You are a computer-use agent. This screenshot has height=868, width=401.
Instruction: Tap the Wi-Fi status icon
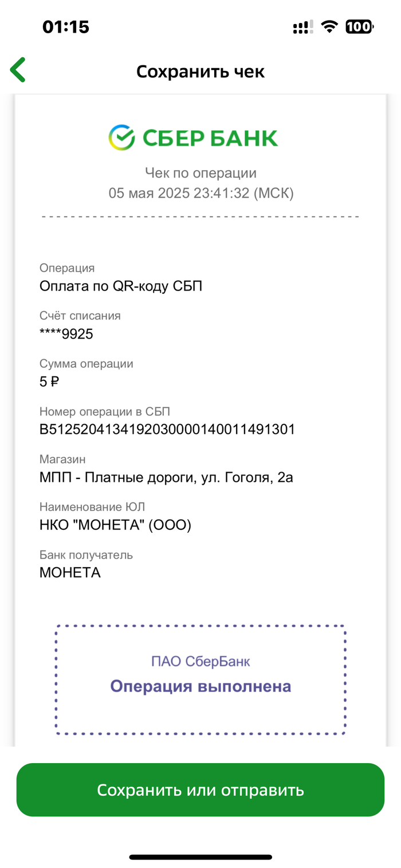tap(329, 26)
